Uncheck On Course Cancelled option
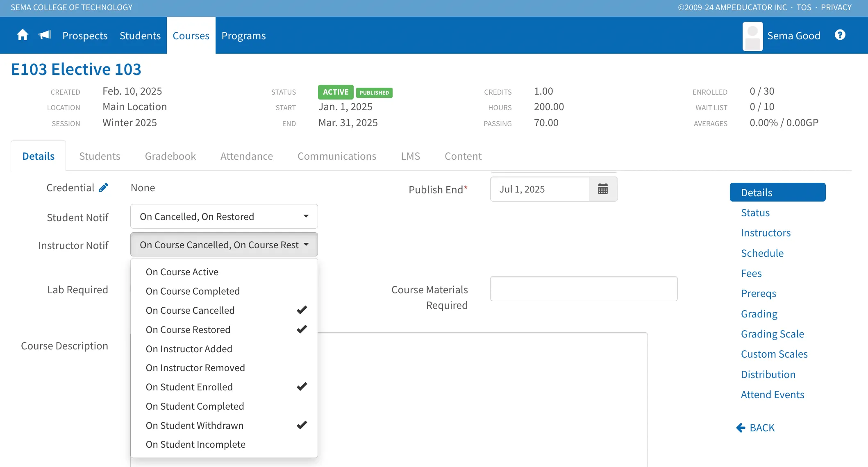 [x=224, y=311]
